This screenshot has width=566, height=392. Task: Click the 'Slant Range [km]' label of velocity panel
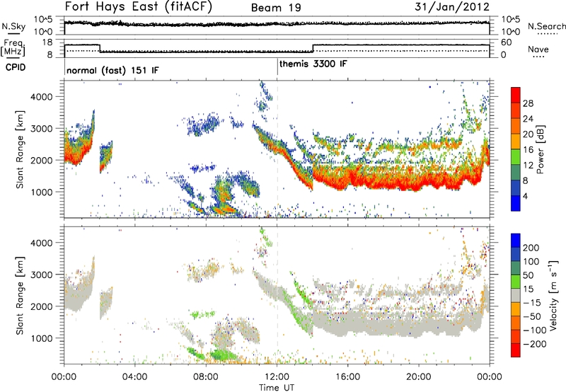(x=20, y=296)
